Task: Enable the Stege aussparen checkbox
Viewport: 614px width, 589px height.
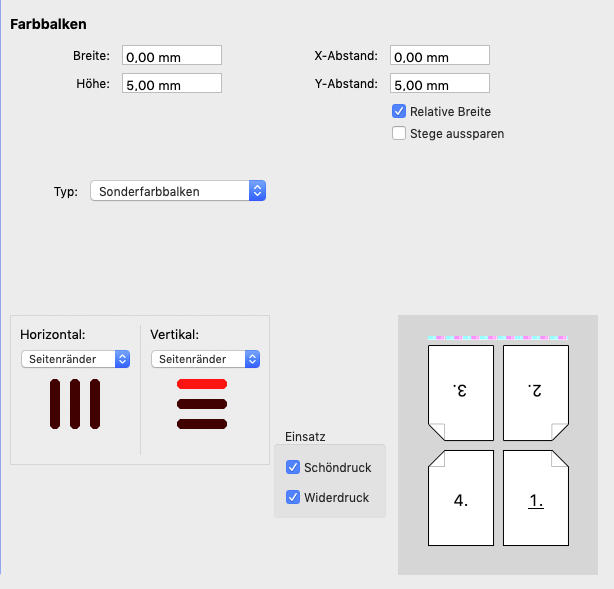Action: click(399, 133)
